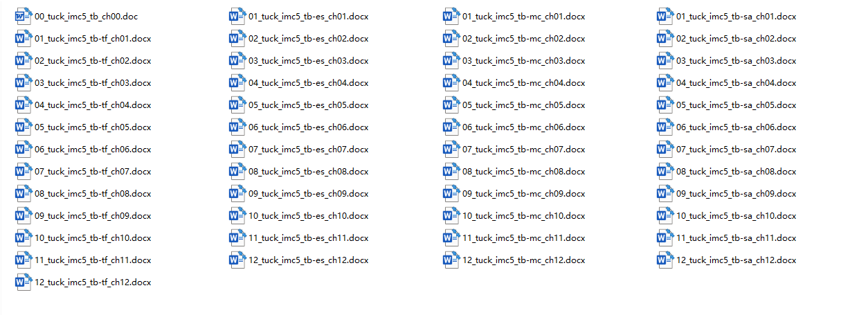Click the Word icon of 03_tuck_imc5_tb-mc_ch03.docx
Screen dimensions: 868x315
[451, 60]
